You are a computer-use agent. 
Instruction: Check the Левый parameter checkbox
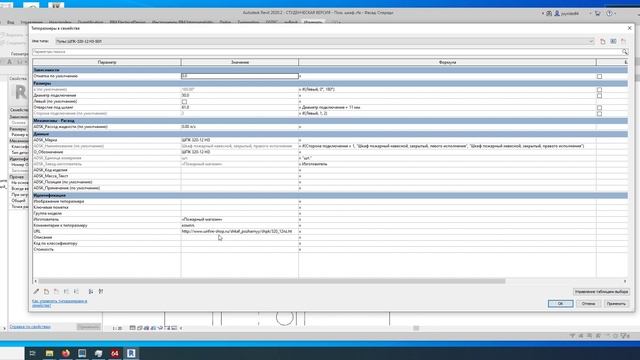pos(184,102)
